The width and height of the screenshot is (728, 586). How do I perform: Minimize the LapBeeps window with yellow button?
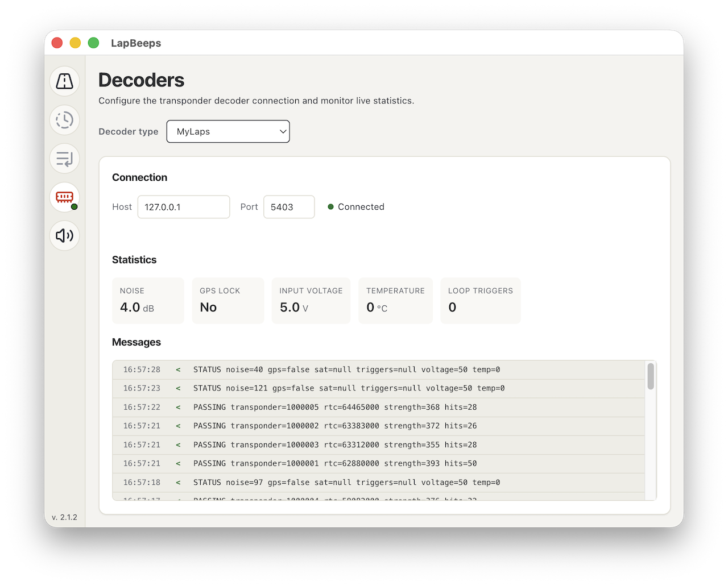[75, 43]
